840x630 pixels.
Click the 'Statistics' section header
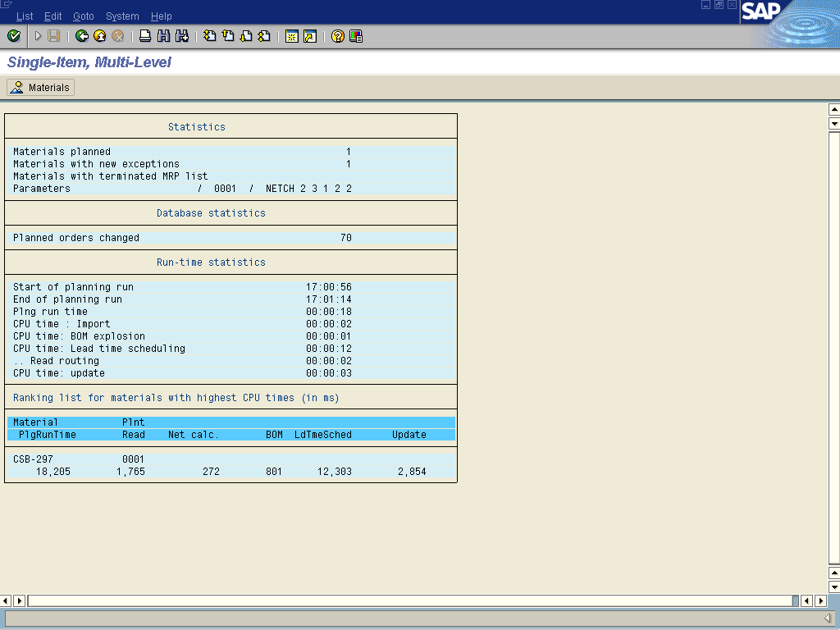(x=197, y=127)
